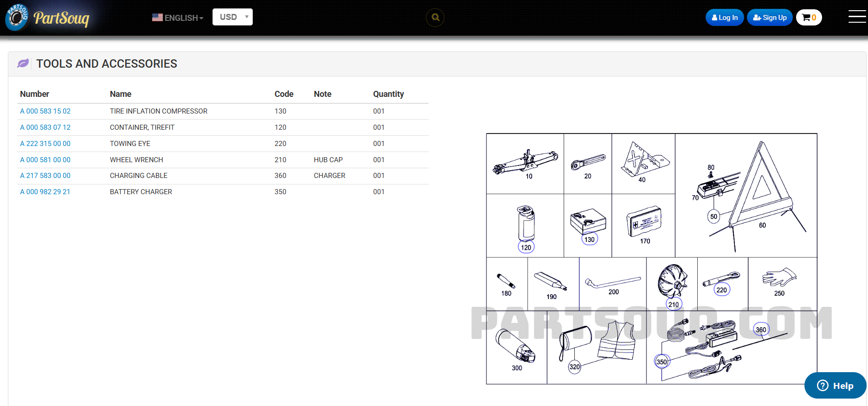Open part number A 000 583 15 02

45,111
